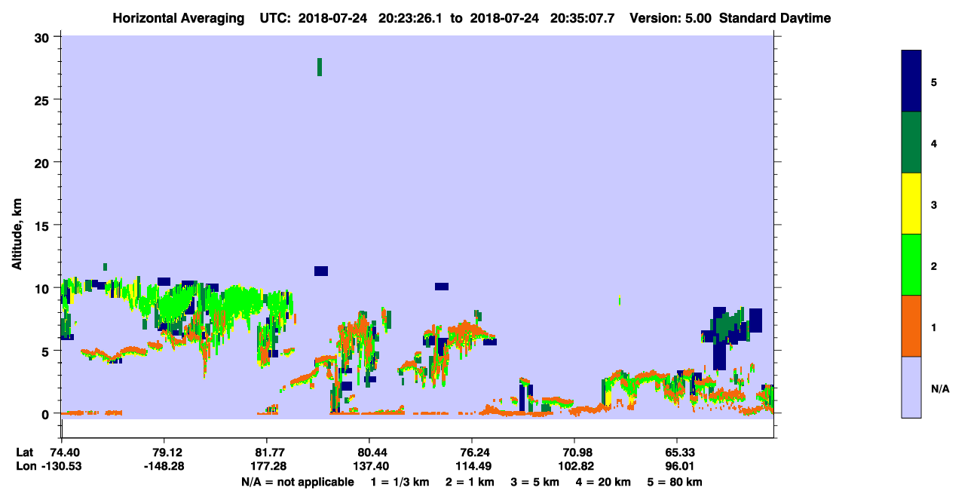Click the colorbar label 1
The width and height of the screenshot is (980, 503).
(x=934, y=327)
